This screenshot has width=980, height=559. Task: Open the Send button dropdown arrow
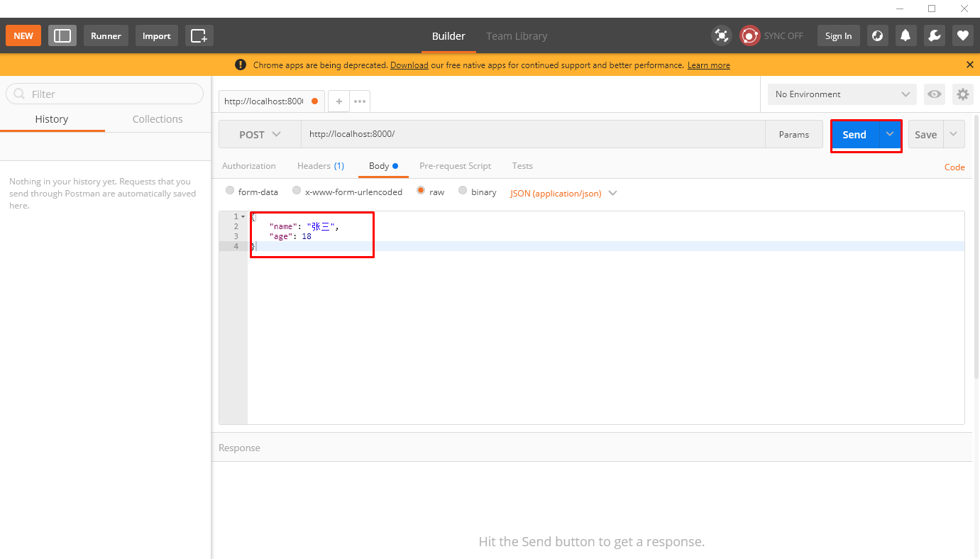pos(890,134)
